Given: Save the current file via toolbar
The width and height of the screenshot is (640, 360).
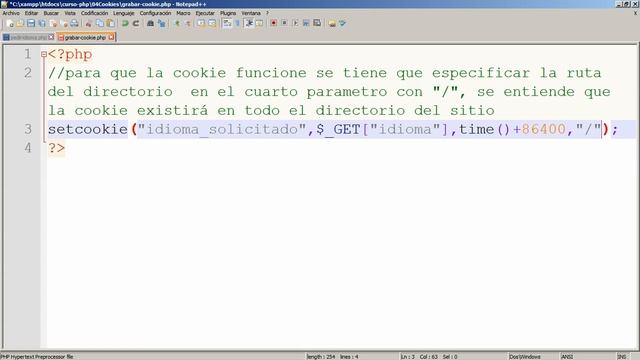Looking at the screenshot, I should [x=31, y=24].
